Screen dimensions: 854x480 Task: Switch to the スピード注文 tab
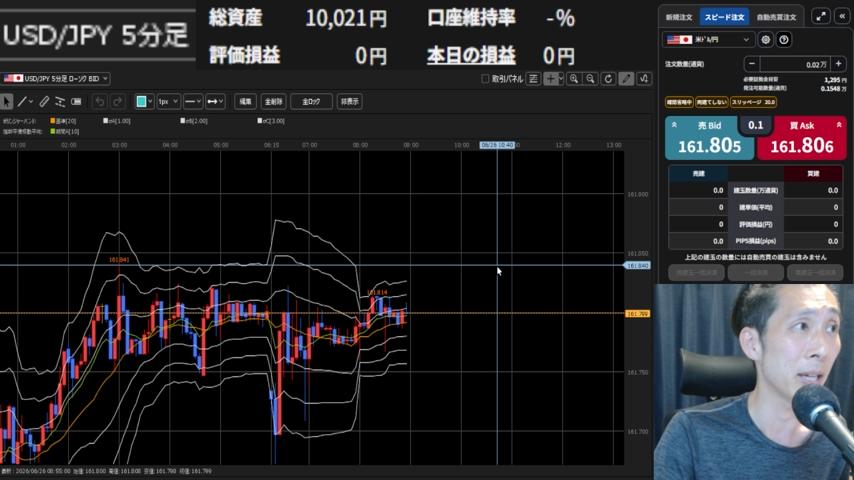coord(724,17)
